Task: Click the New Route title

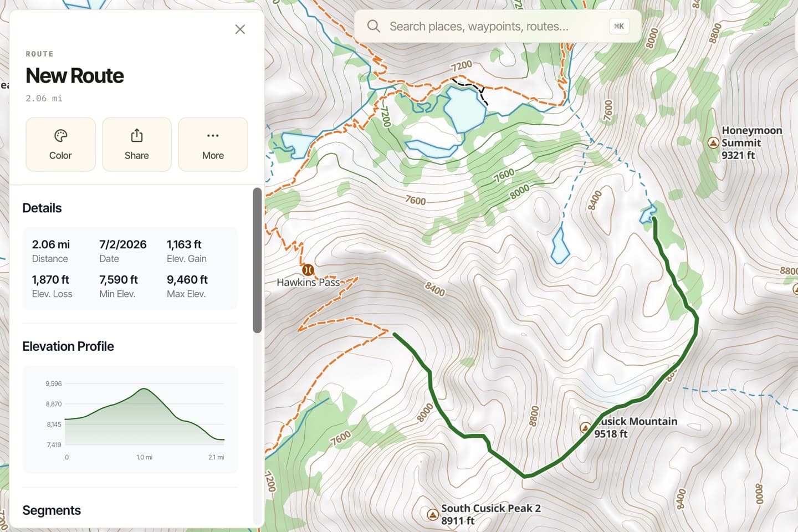Action: [x=74, y=76]
